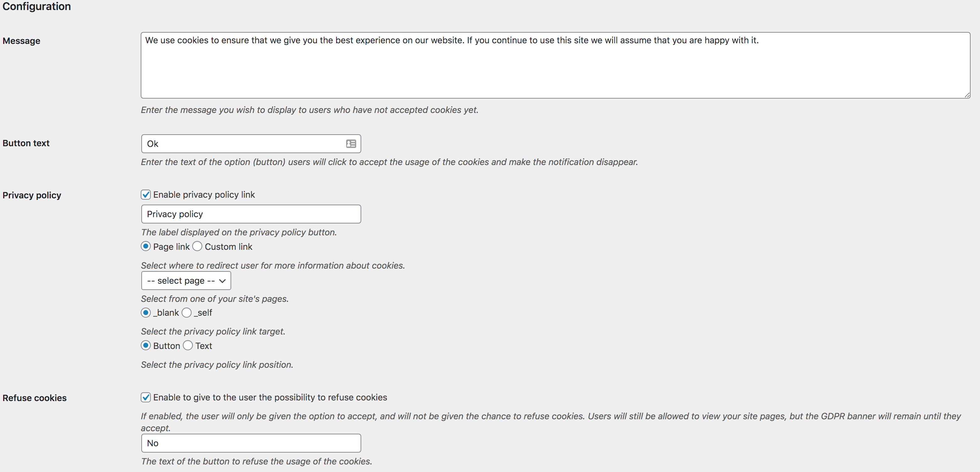Switch link target to _self

coord(186,312)
